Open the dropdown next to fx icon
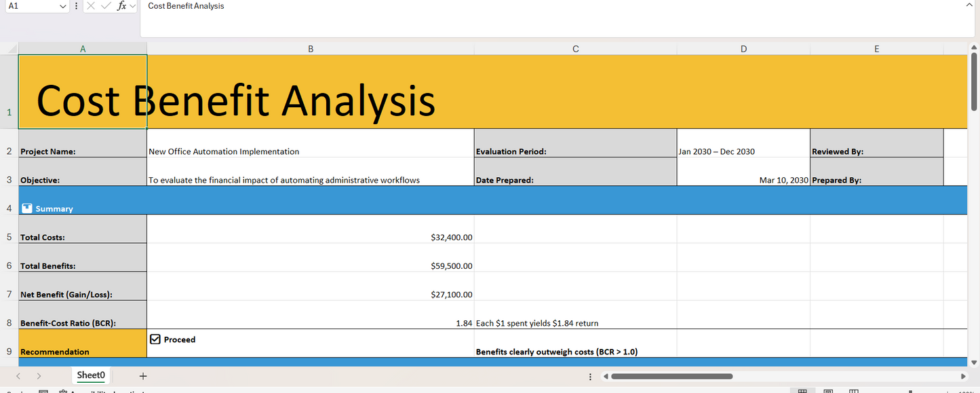The width and height of the screenshot is (980, 393). (x=132, y=6)
